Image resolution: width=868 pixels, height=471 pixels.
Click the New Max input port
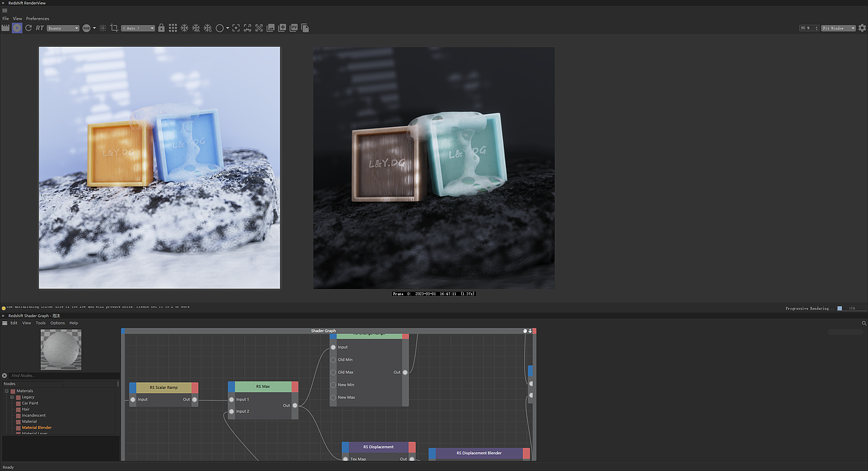click(333, 397)
